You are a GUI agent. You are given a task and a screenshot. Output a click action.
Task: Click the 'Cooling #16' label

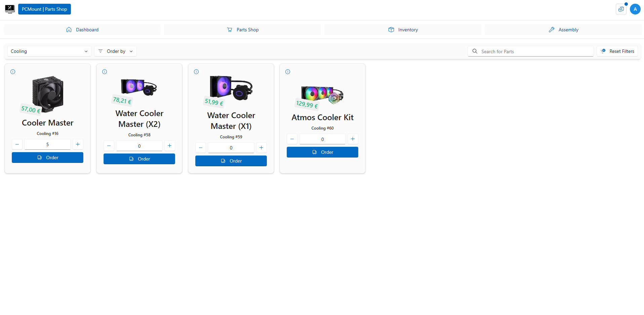(x=47, y=134)
